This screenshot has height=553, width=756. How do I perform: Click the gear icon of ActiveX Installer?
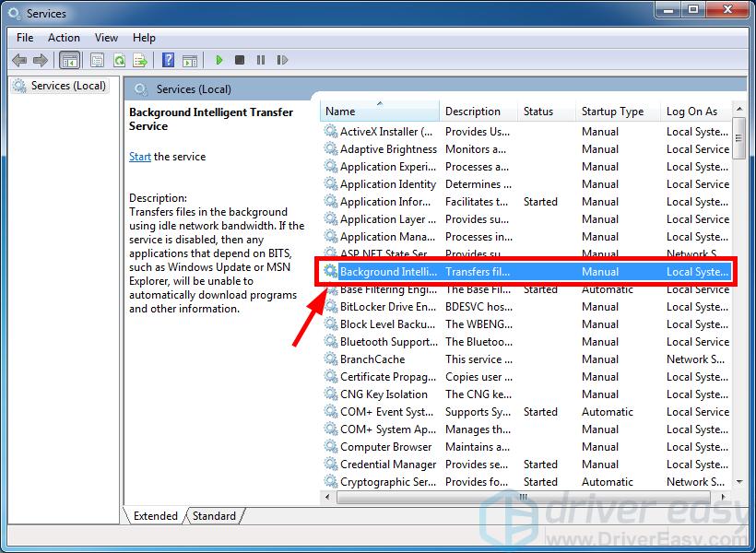point(330,131)
